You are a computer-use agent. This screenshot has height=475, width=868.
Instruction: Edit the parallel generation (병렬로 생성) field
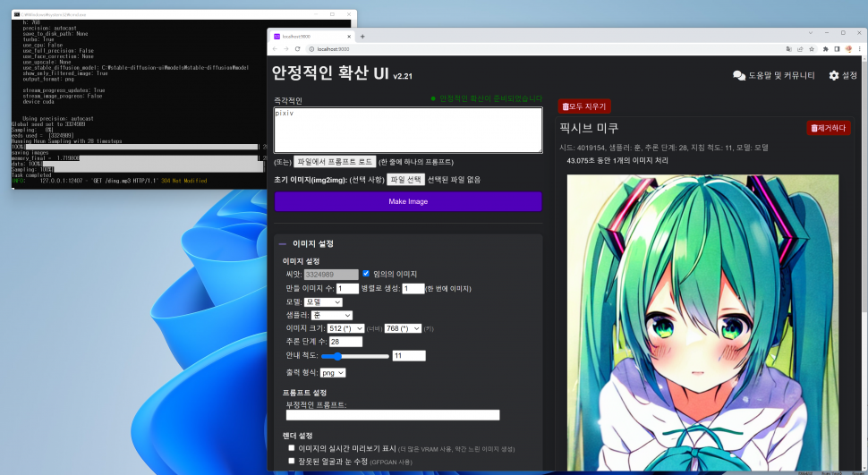(x=413, y=288)
